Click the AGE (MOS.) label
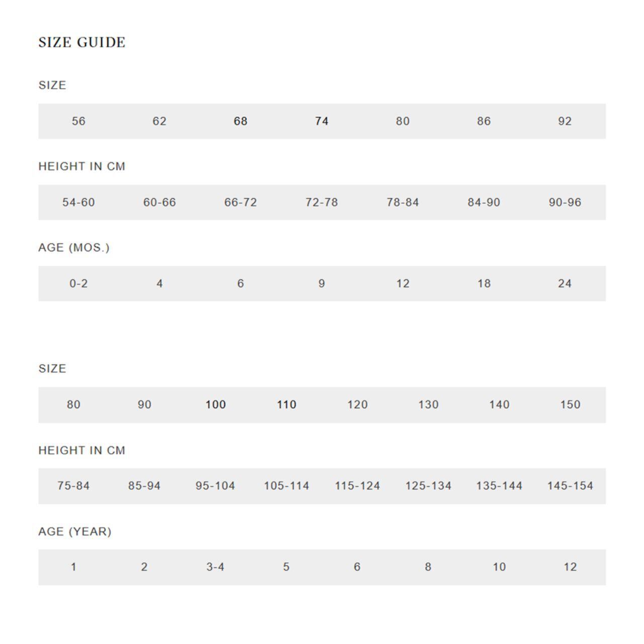The height and width of the screenshot is (644, 644). (74, 248)
